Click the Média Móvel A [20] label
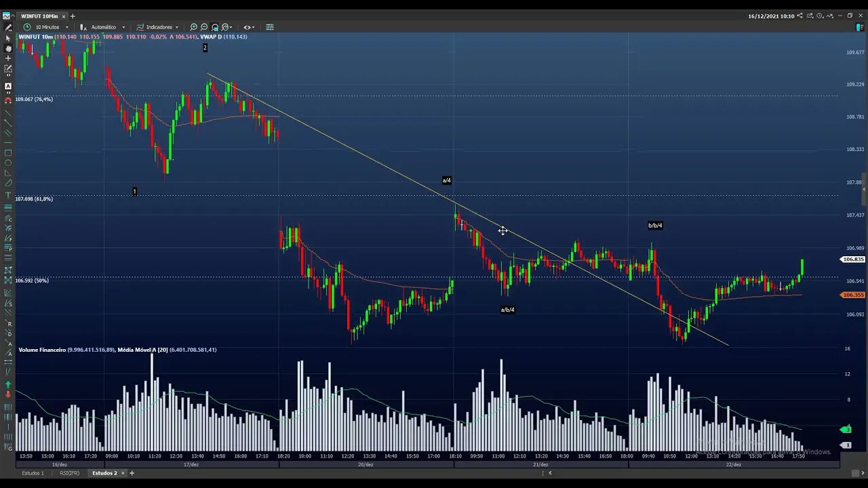This screenshot has width=868, height=488. click(x=142, y=350)
